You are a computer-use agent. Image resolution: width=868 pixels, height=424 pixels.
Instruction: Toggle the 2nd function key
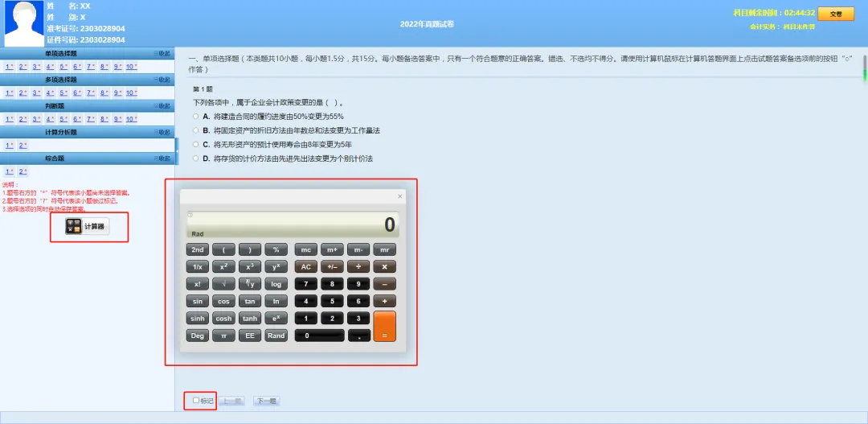click(x=197, y=249)
